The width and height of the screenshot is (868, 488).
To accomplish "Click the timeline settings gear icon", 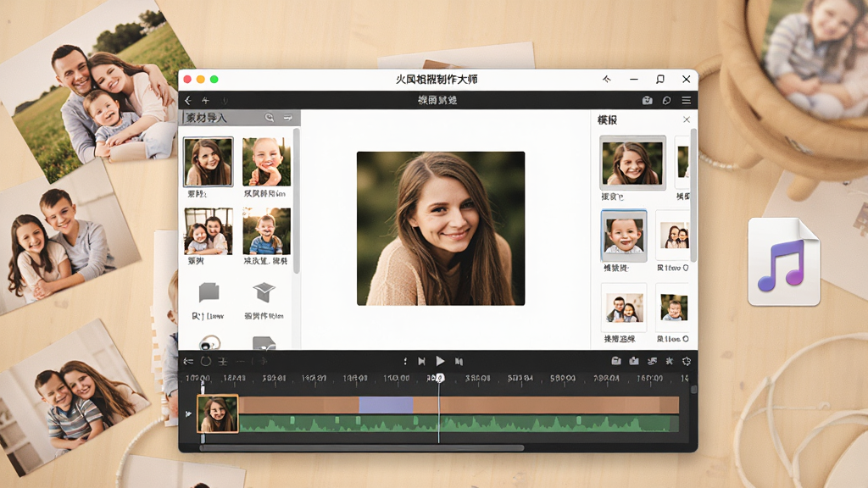I will [687, 361].
